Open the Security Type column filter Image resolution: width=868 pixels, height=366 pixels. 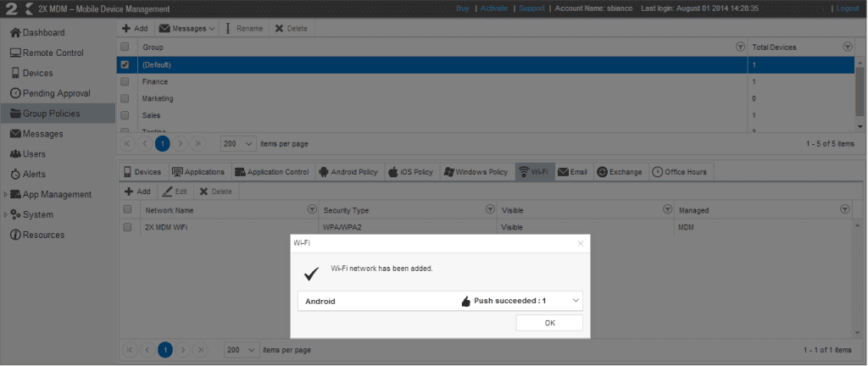490,209
